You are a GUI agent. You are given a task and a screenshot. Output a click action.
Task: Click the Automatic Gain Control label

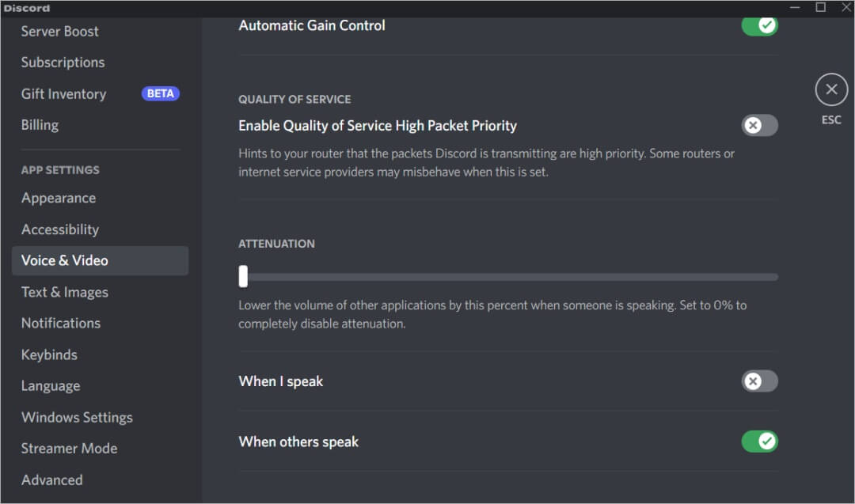[312, 25]
